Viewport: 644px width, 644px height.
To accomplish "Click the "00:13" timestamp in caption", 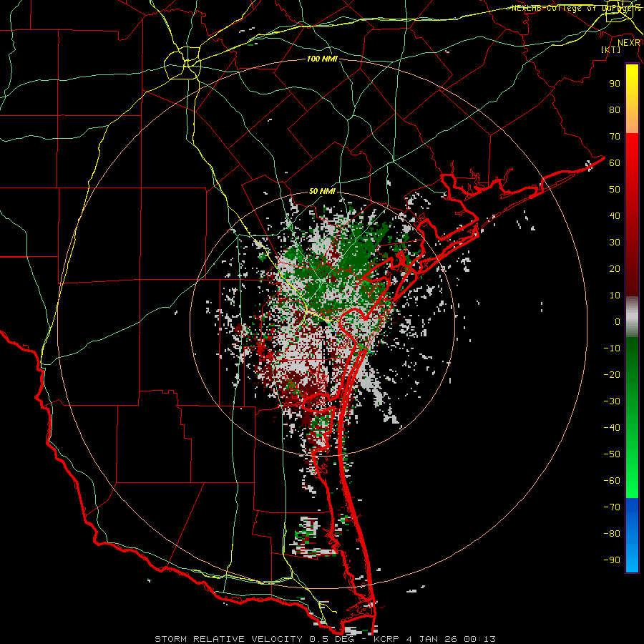I will 479,639.
